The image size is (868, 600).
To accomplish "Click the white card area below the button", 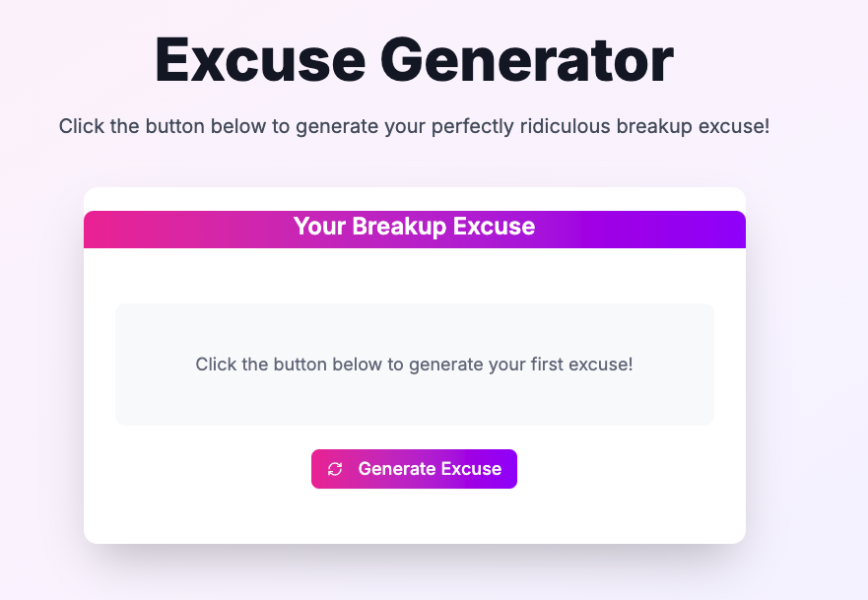I will click(x=414, y=516).
